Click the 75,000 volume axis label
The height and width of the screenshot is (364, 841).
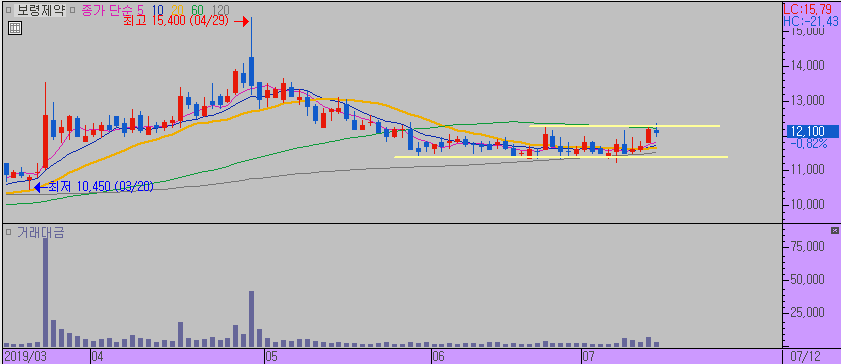point(807,246)
